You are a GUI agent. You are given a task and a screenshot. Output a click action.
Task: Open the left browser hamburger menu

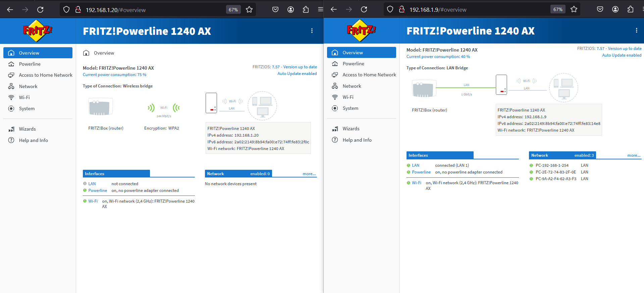(x=320, y=10)
